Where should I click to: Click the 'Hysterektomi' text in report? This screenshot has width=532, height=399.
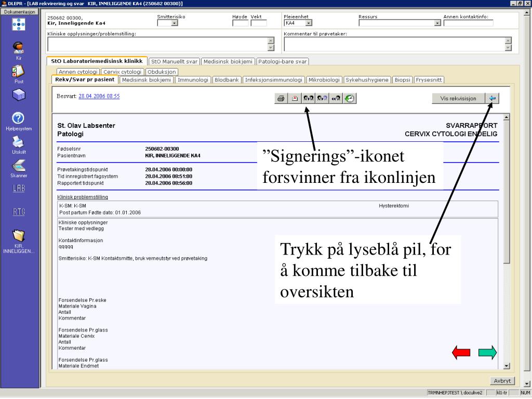[x=394, y=206]
